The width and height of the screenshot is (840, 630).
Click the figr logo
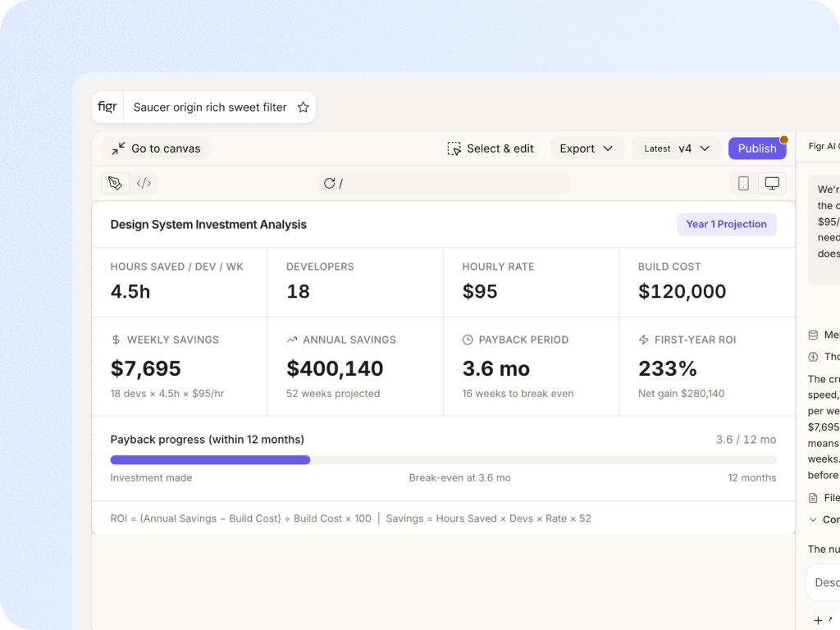pyautogui.click(x=107, y=107)
